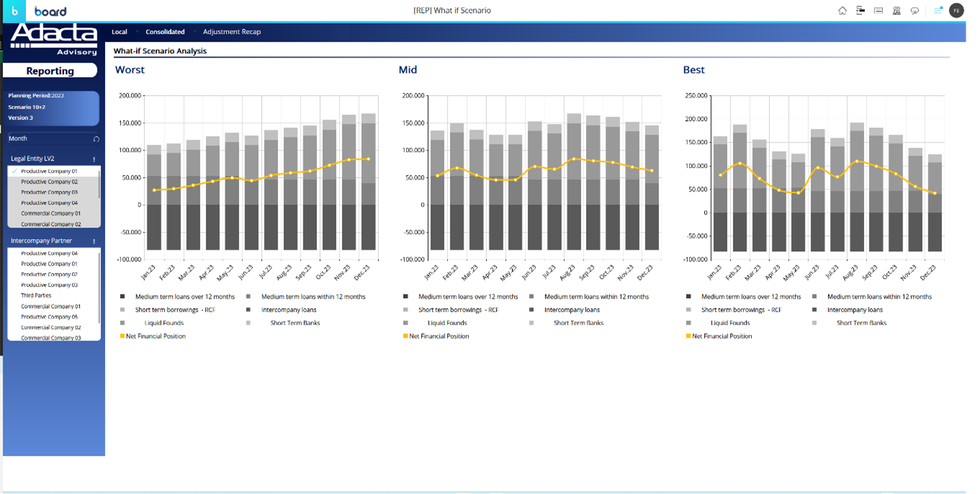
Task: Open the notifications menu icon
Action: [938, 11]
